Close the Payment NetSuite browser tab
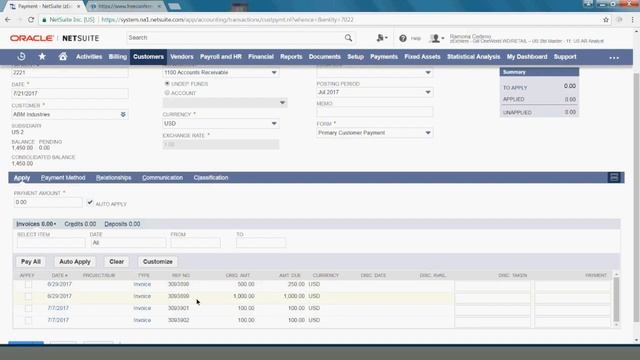 (79, 7)
